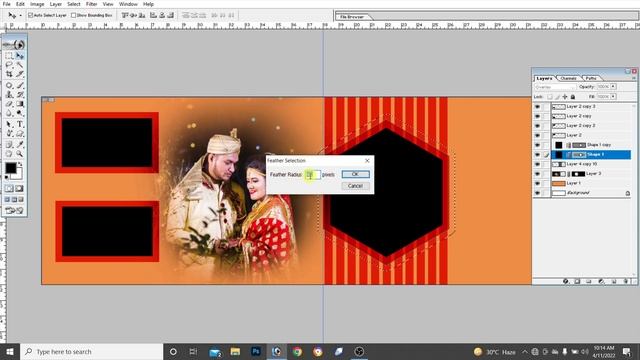Open the File Browser tab
The image size is (640, 360).
(x=352, y=17)
